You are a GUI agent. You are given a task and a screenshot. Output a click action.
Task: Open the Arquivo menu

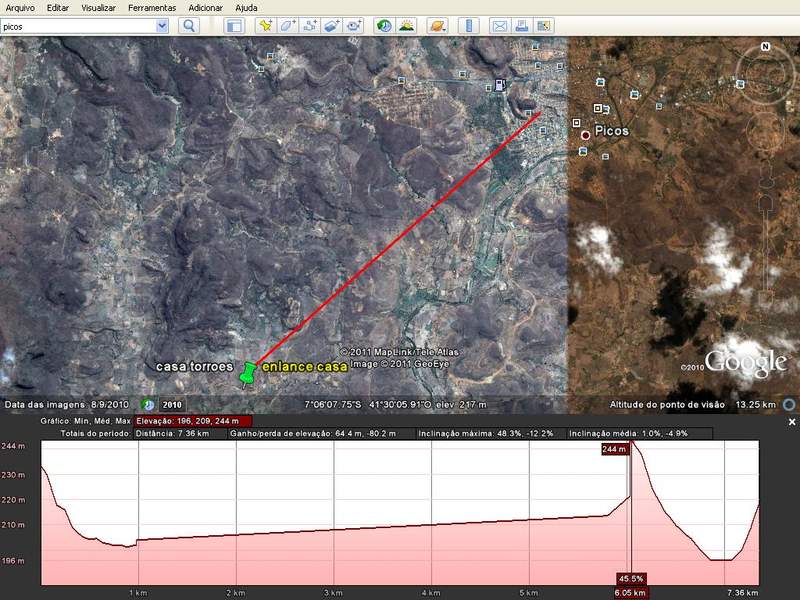20,8
